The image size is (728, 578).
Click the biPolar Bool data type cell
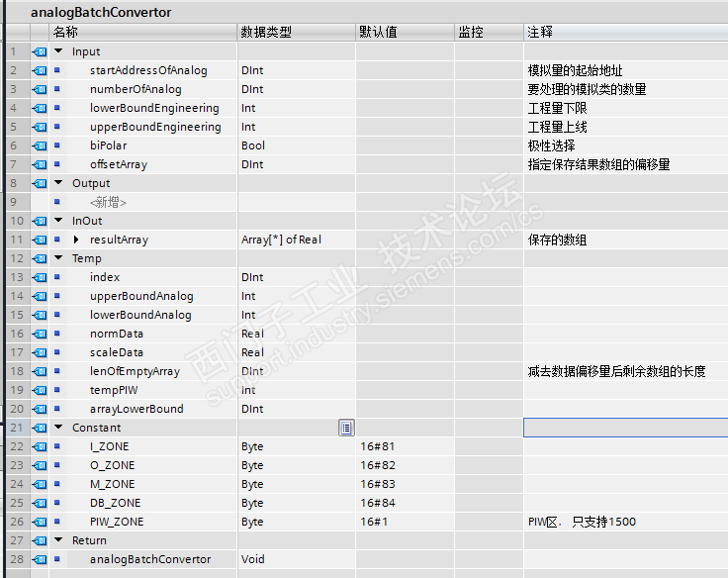point(296,145)
